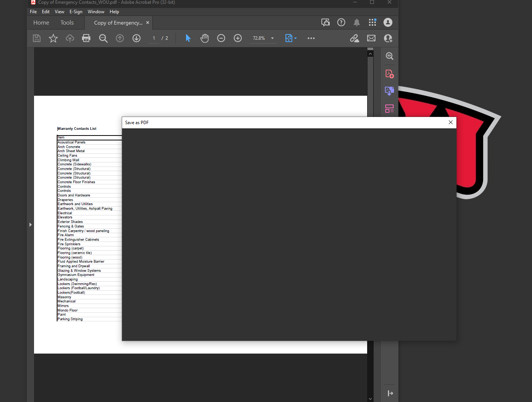The width and height of the screenshot is (532, 402).
Task: Click the Concrete Floor Finishes row
Action: point(89,182)
